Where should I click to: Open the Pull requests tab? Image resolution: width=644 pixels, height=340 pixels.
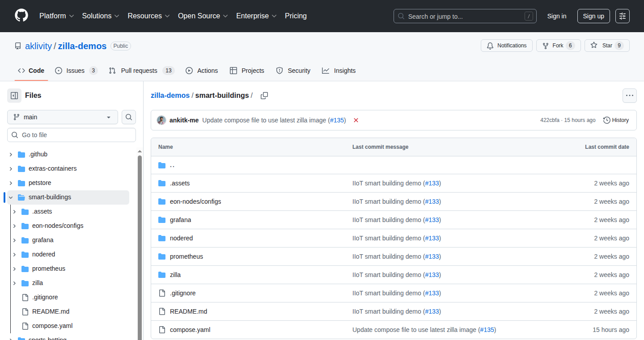(x=141, y=71)
